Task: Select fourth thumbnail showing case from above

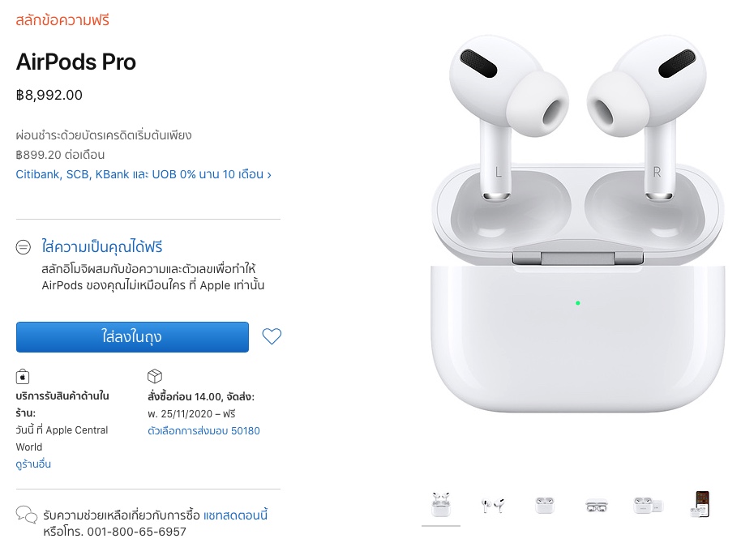Action: pyautogui.click(x=597, y=506)
